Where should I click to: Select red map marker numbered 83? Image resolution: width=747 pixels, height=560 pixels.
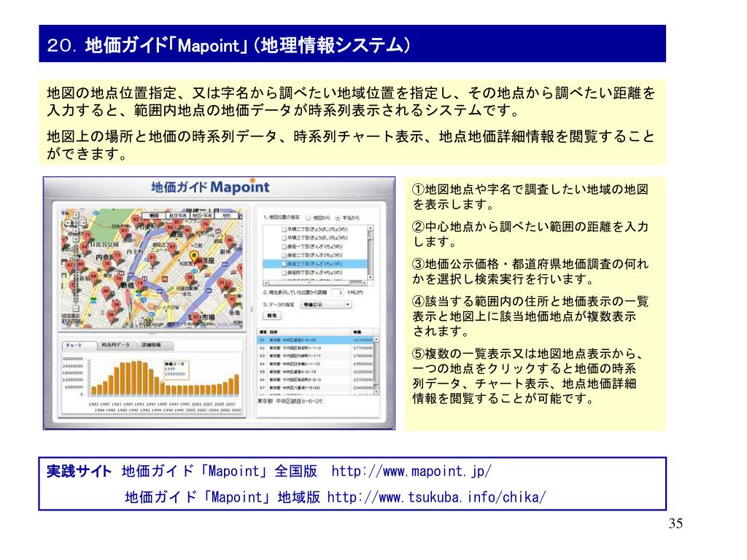(124, 231)
